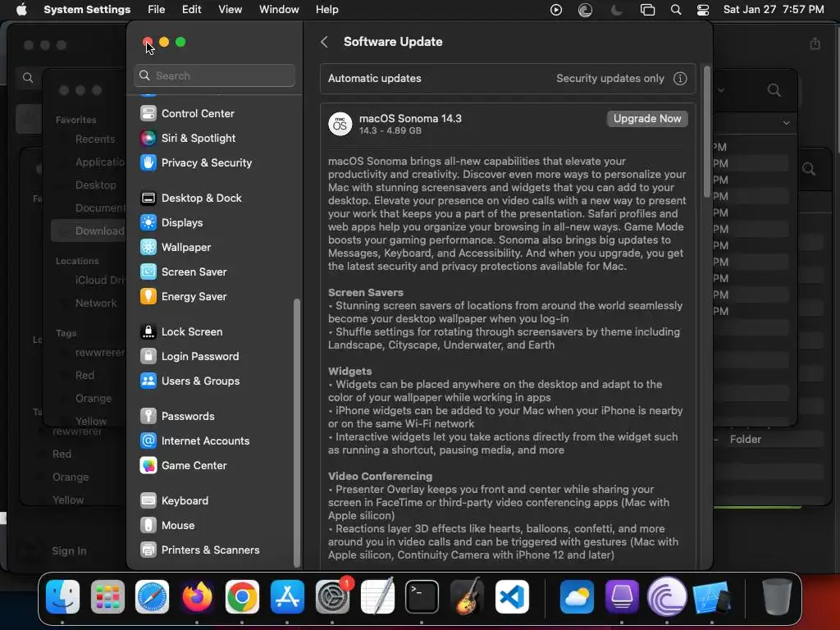
Task: Click the automatic updates info icon
Action: coord(680,79)
